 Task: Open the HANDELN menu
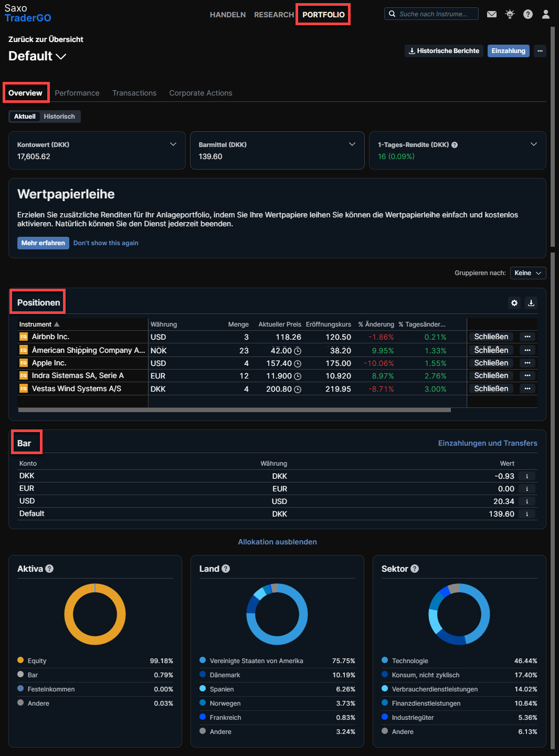(228, 15)
